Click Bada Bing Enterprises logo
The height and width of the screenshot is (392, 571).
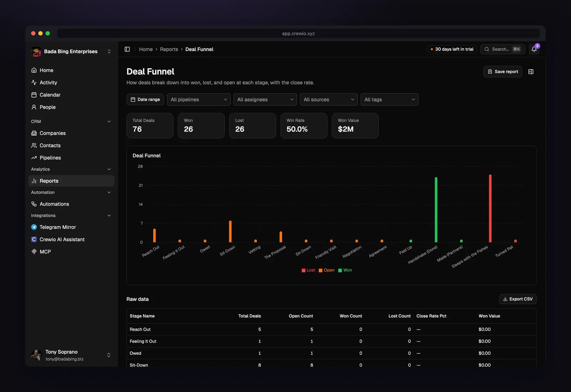click(x=36, y=51)
